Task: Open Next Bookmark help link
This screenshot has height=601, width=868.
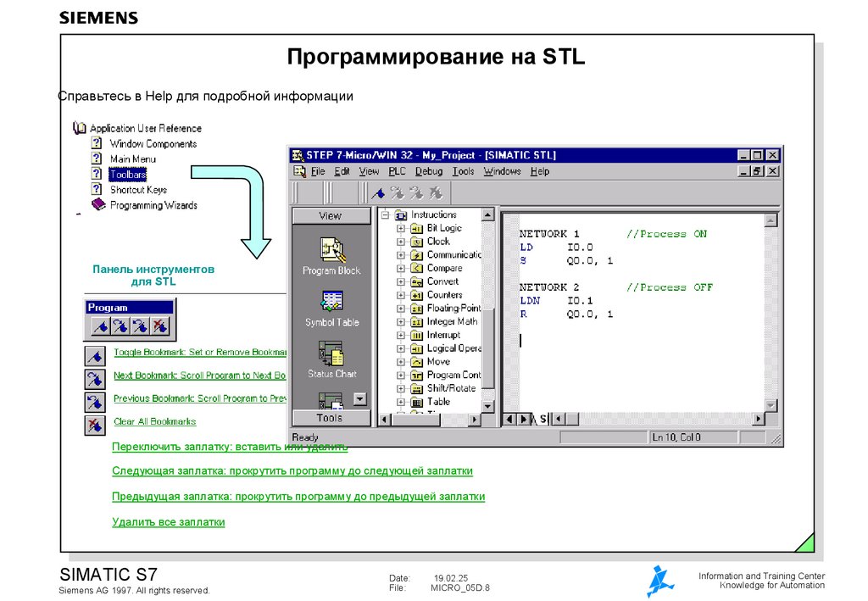Action: click(x=199, y=376)
